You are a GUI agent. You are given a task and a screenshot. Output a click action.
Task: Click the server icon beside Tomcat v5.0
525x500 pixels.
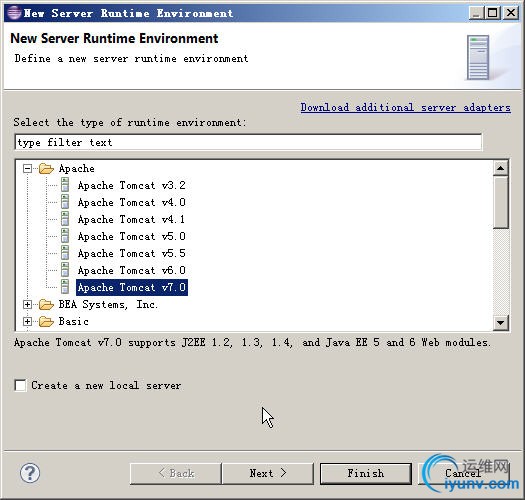[x=65, y=236]
